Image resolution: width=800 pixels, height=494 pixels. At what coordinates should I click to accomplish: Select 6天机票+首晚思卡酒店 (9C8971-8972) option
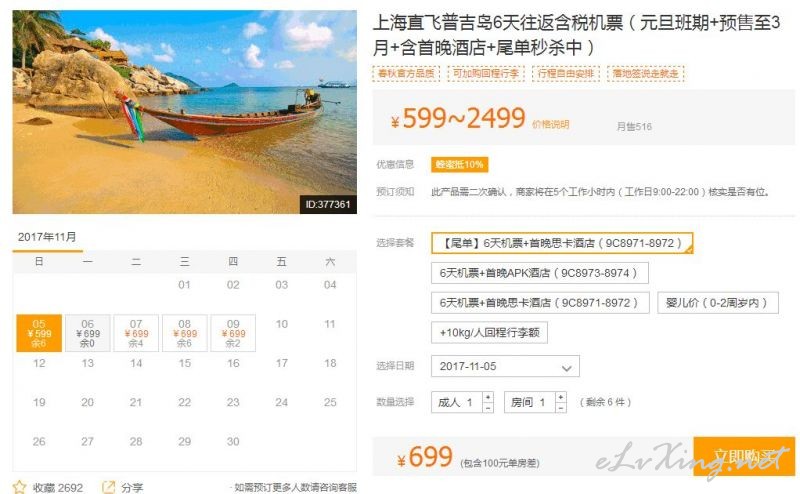tap(540, 303)
